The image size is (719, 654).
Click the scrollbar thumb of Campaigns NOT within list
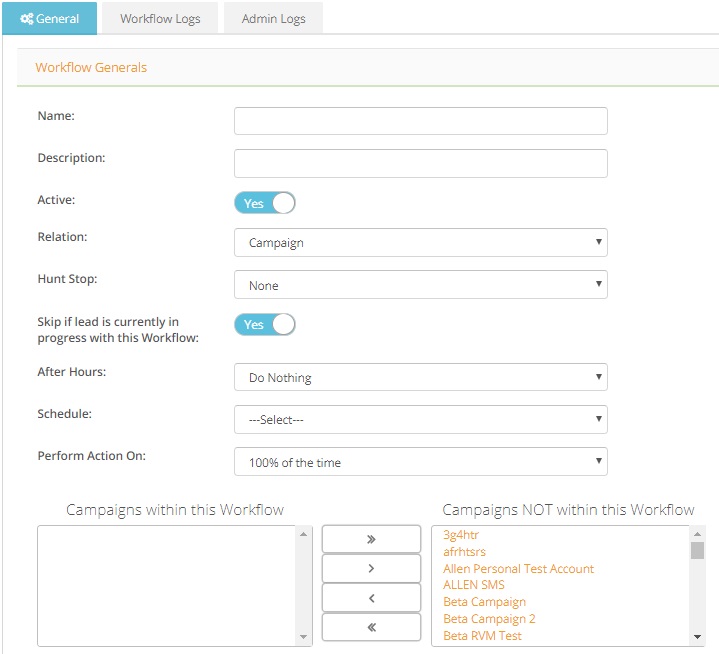pos(697,550)
